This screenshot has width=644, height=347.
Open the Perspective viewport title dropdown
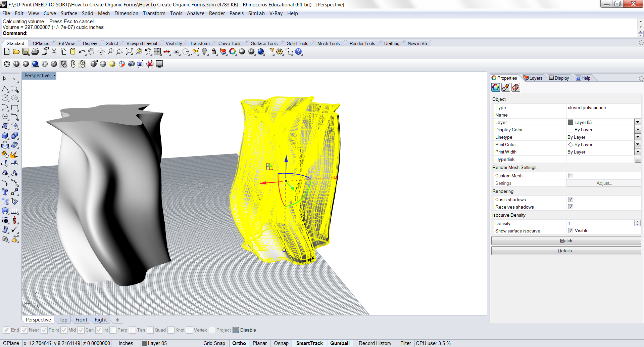(54, 76)
